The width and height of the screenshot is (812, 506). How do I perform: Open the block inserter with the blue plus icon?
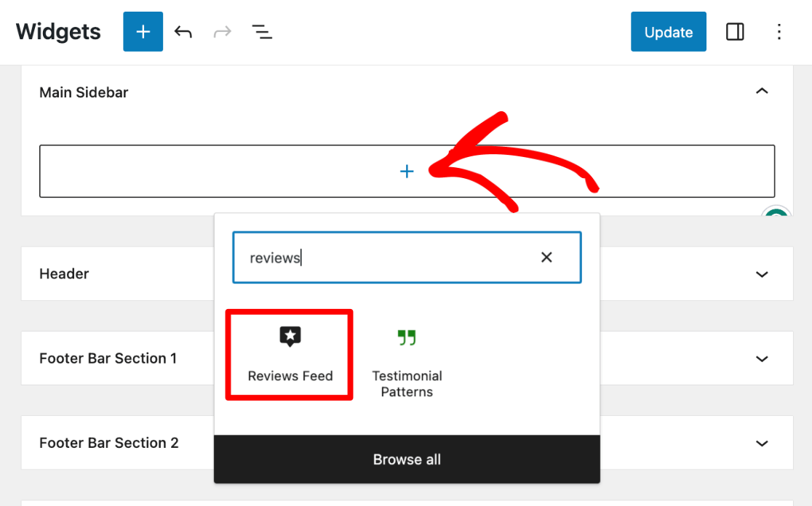pyautogui.click(x=143, y=31)
